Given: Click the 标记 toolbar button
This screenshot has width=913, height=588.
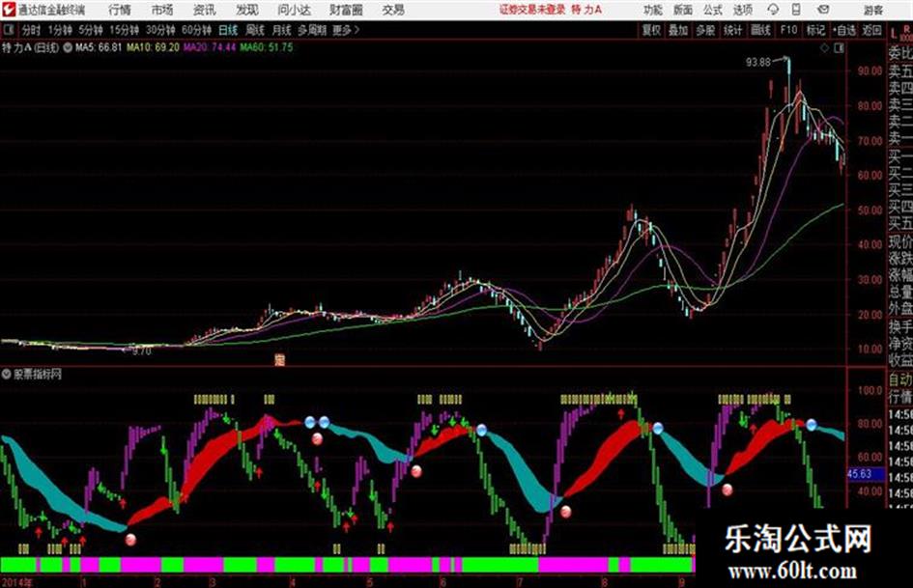Looking at the screenshot, I should [815, 30].
